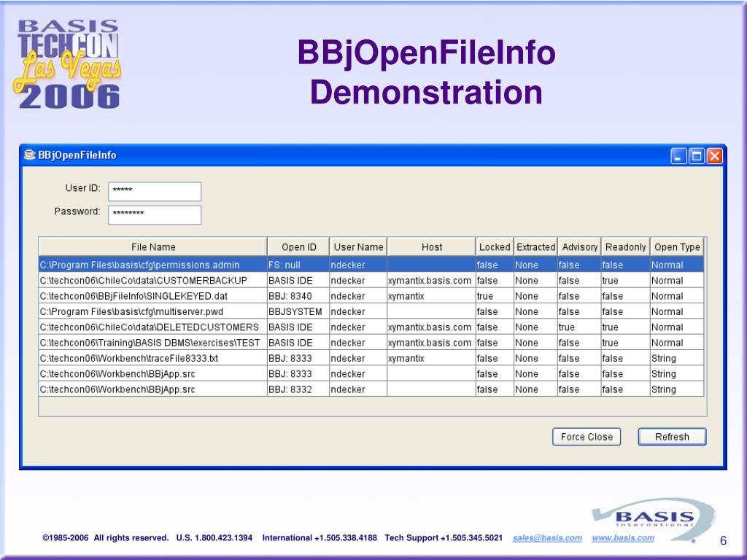Viewport: 747px width, 560px height.
Task: Click Normal open type in multiserver.pwd row
Action: [677, 311]
